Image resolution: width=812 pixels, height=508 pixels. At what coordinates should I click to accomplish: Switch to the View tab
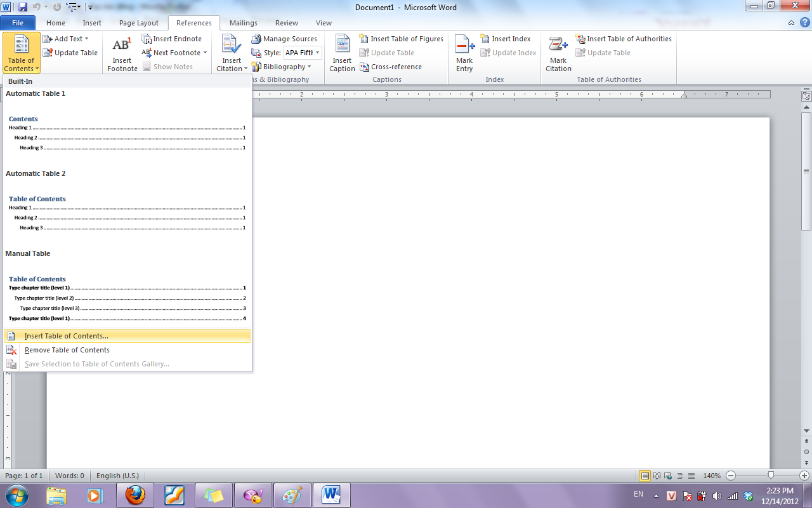324,23
